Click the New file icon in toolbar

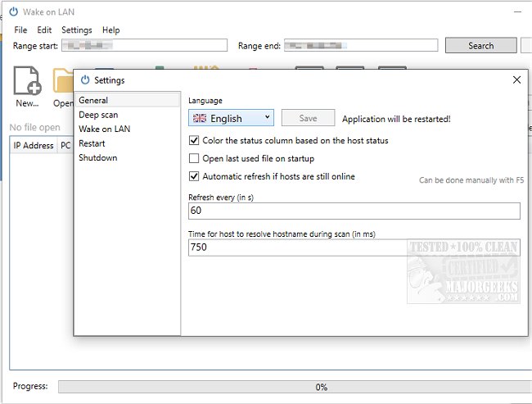coord(27,80)
